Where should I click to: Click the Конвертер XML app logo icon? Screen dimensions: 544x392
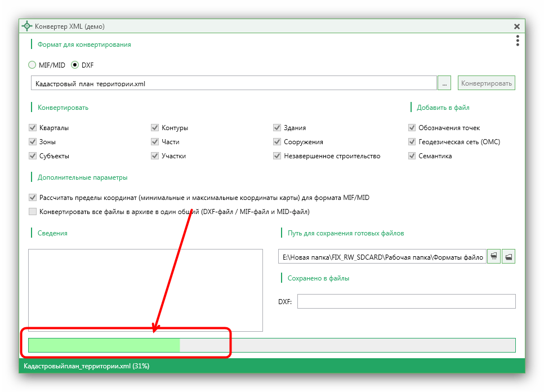click(26, 26)
